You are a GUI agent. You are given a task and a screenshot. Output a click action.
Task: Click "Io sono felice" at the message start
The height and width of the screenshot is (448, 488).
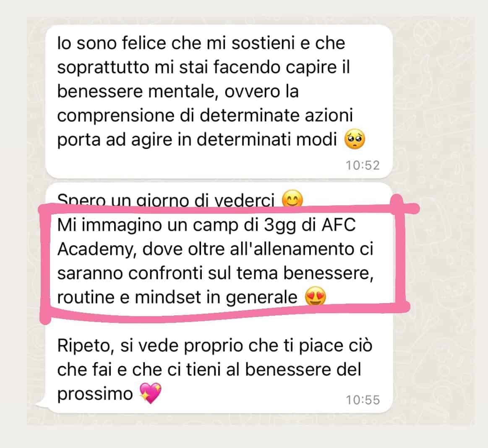point(112,43)
